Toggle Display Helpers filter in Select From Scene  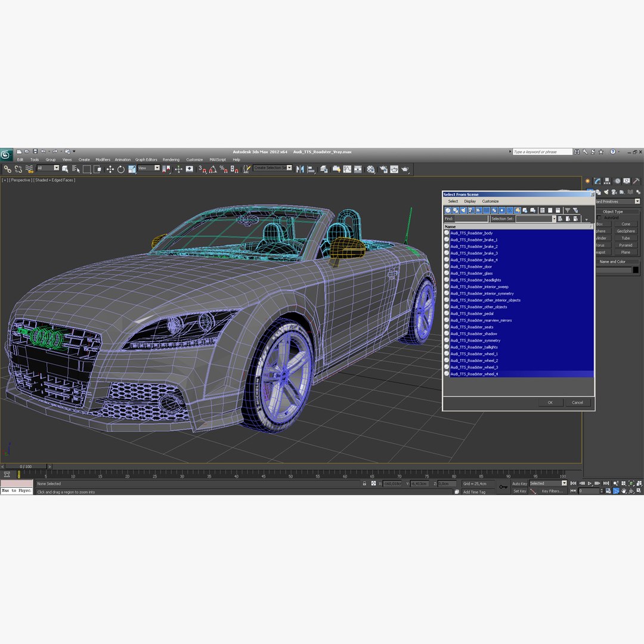point(479,210)
